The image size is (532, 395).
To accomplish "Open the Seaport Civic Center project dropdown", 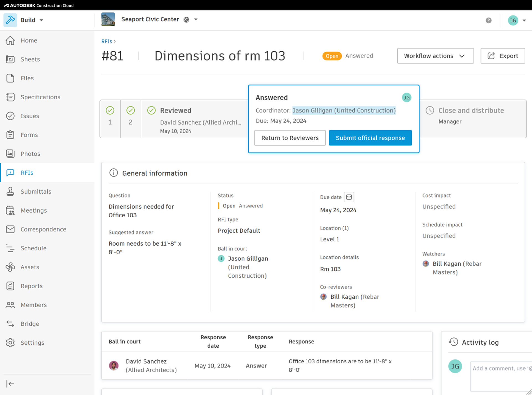I will coord(196,19).
